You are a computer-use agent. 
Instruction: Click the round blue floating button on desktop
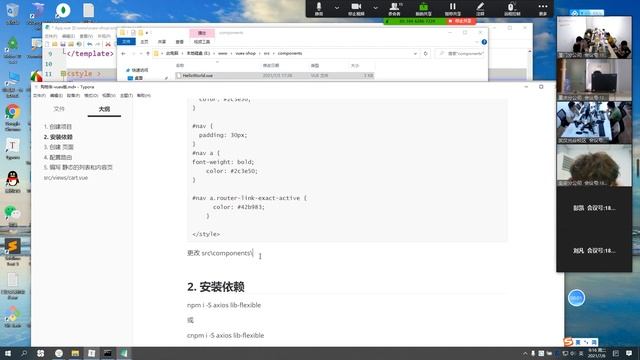click(x=576, y=298)
